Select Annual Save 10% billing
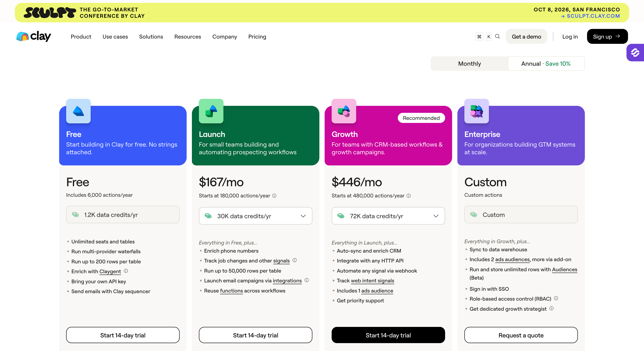644x351 pixels. tap(546, 64)
